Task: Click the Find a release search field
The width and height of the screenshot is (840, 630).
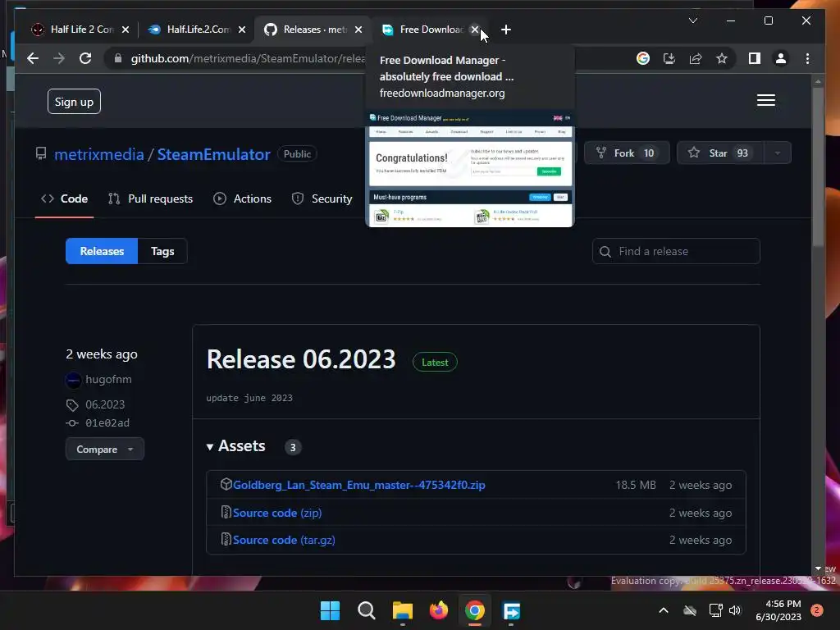Action: [x=676, y=251]
